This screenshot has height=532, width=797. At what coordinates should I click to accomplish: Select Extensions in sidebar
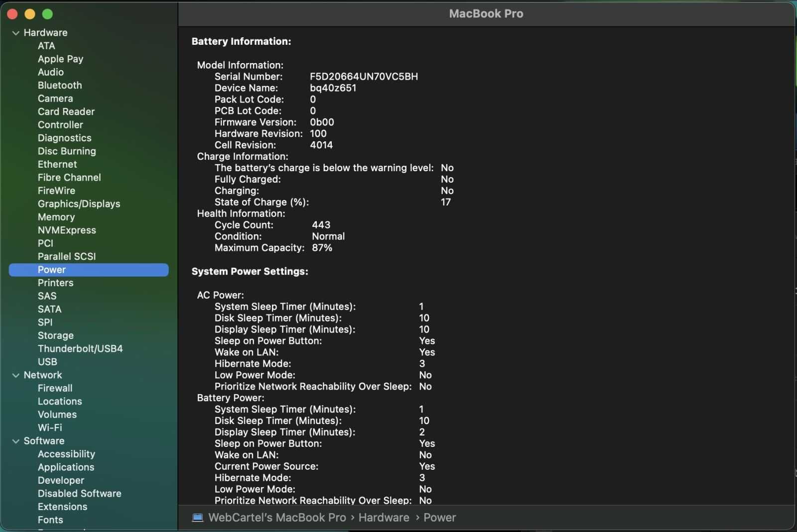point(62,507)
